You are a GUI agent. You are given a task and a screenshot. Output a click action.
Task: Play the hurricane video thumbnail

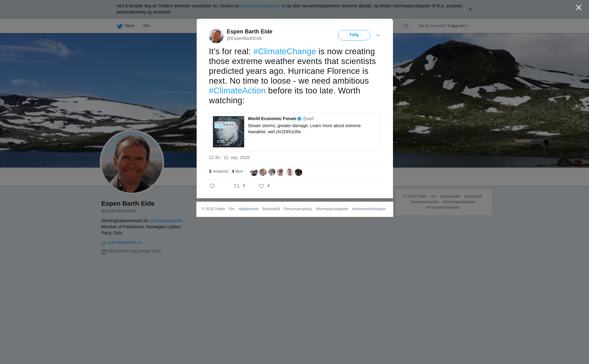click(x=229, y=132)
